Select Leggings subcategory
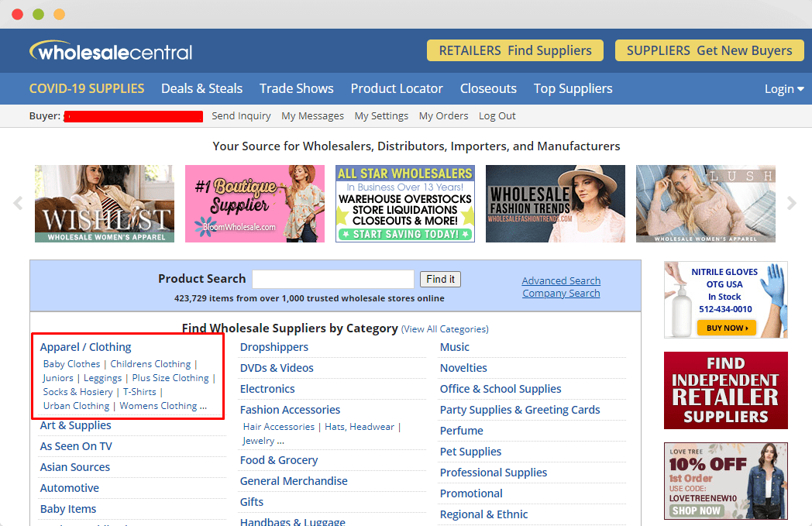812x526 pixels. (102, 378)
